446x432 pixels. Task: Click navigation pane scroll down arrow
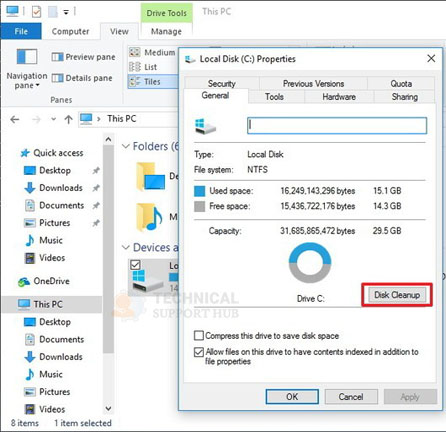[x=108, y=408]
